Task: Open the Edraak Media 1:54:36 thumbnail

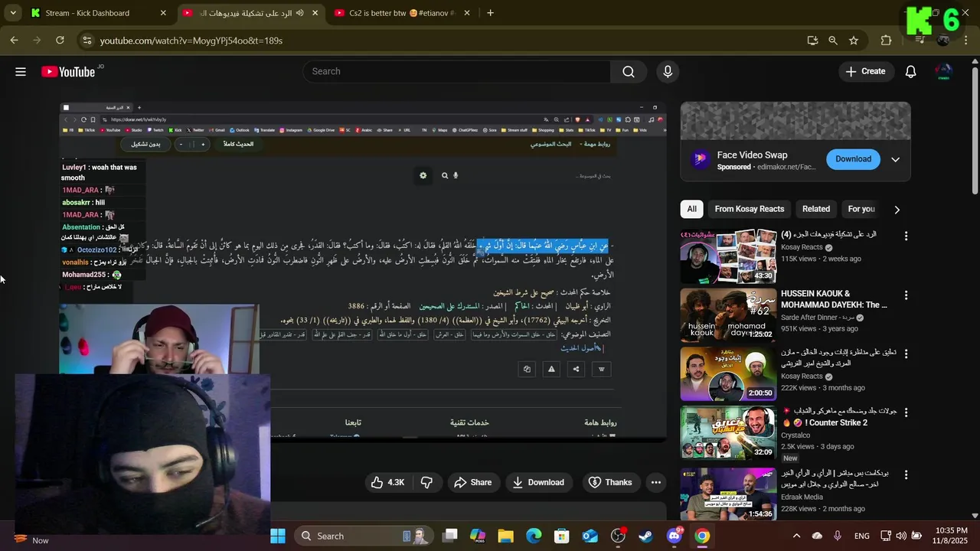Action: tap(728, 494)
